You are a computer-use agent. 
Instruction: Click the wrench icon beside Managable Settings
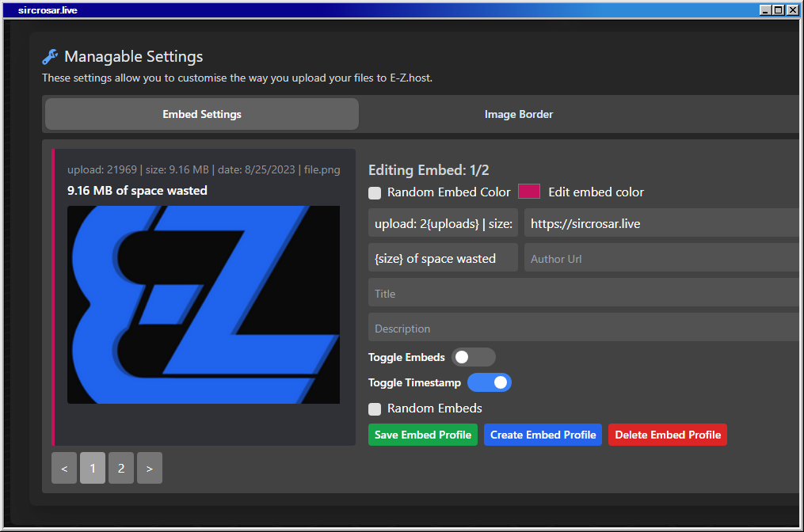pyautogui.click(x=50, y=57)
